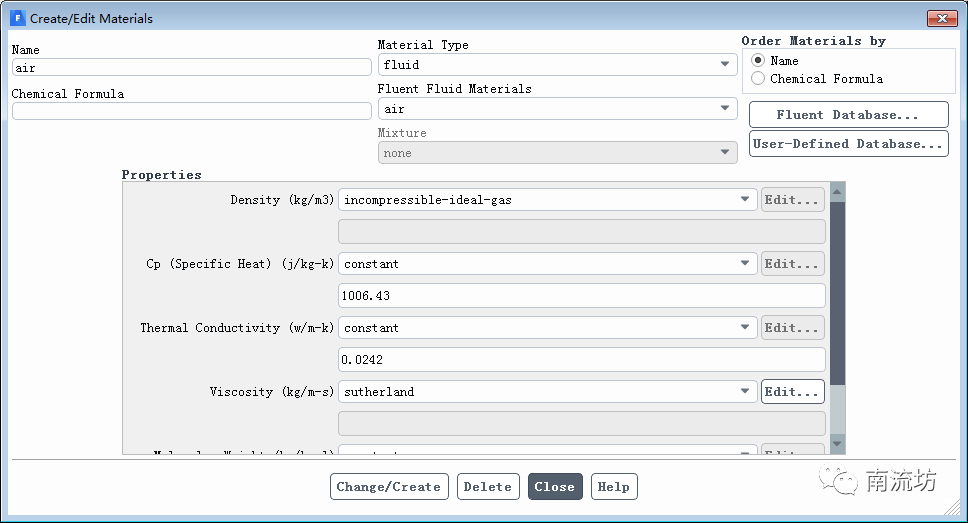Open the User-Defined Database
The image size is (968, 523).
848,144
